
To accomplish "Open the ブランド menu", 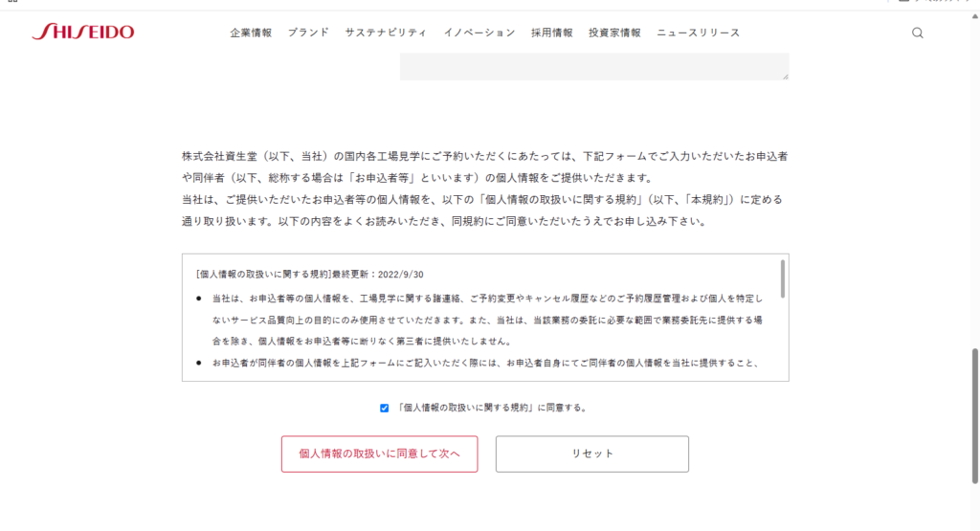I will [308, 33].
